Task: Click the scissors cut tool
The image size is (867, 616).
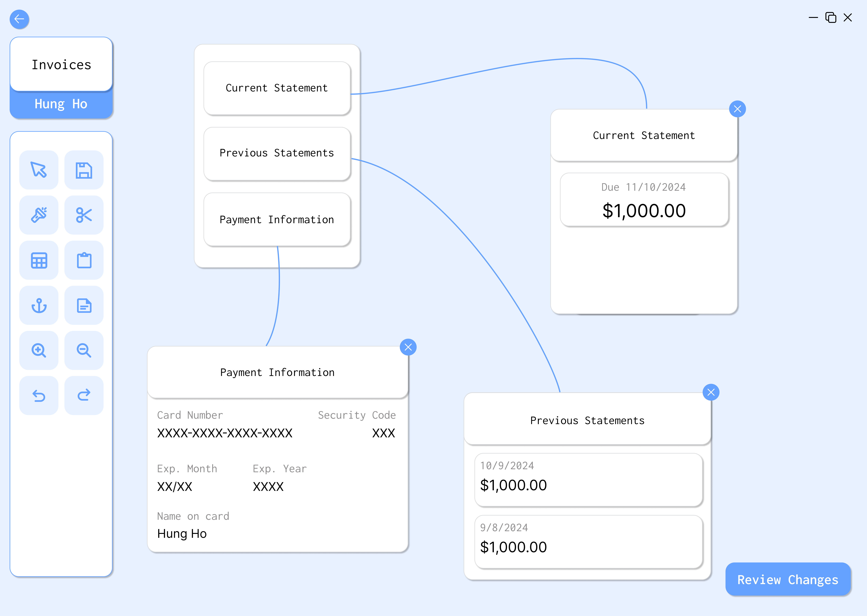Action: (84, 215)
